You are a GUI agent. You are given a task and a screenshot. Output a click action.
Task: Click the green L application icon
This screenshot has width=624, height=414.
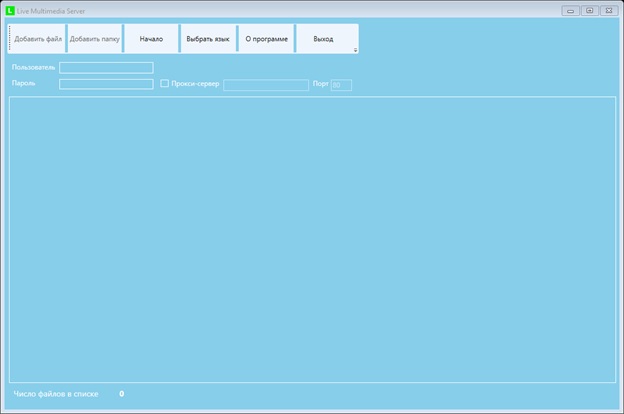10,11
